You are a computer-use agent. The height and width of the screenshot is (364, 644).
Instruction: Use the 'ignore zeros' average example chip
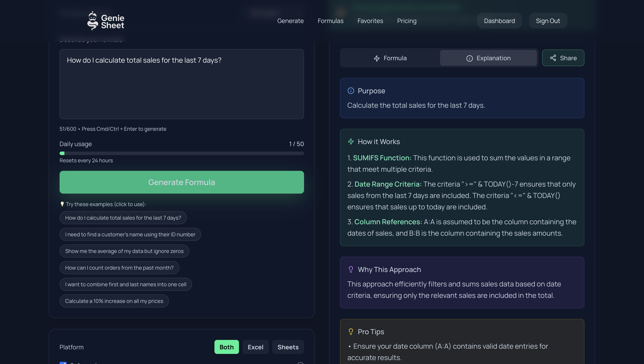[124, 251]
